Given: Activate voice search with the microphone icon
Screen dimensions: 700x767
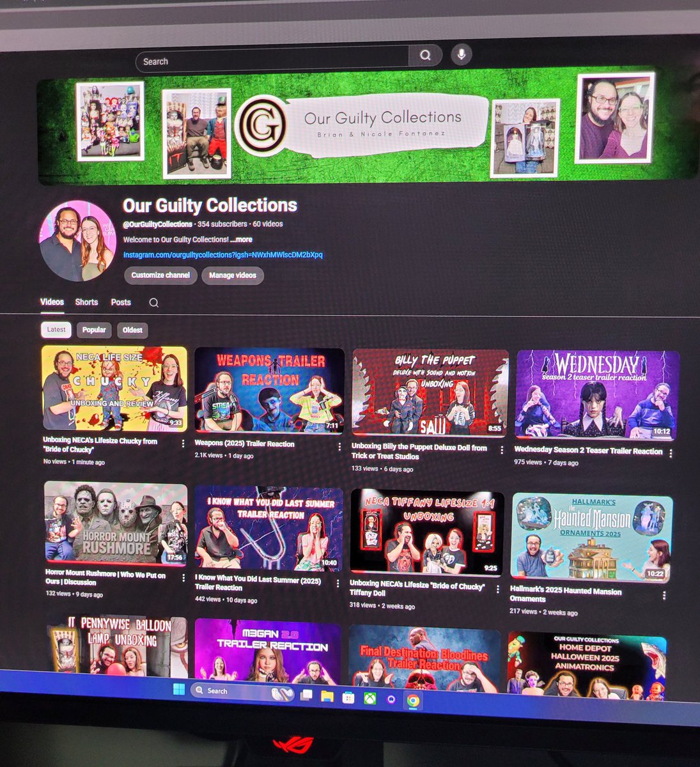Looking at the screenshot, I should coord(461,55).
